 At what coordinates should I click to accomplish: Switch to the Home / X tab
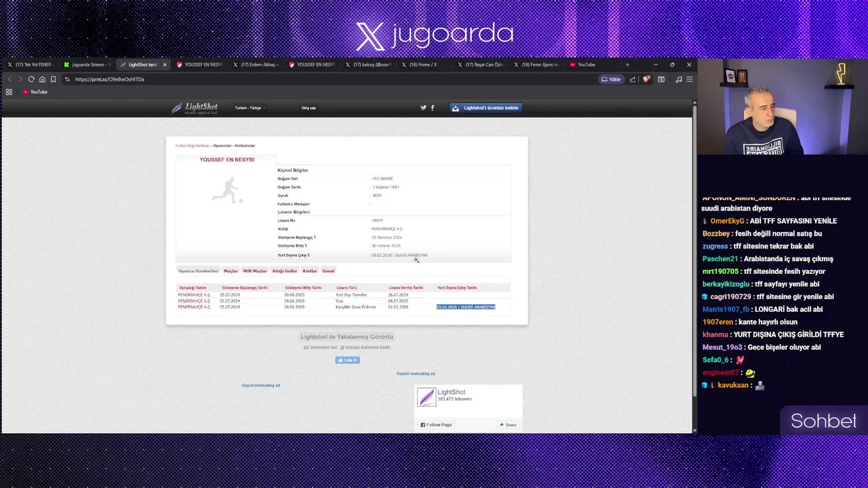(424, 64)
